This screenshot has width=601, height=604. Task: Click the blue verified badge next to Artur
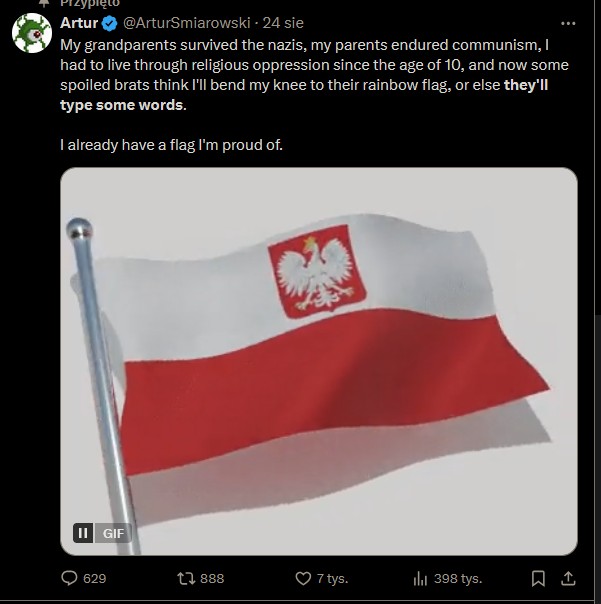click(x=110, y=23)
